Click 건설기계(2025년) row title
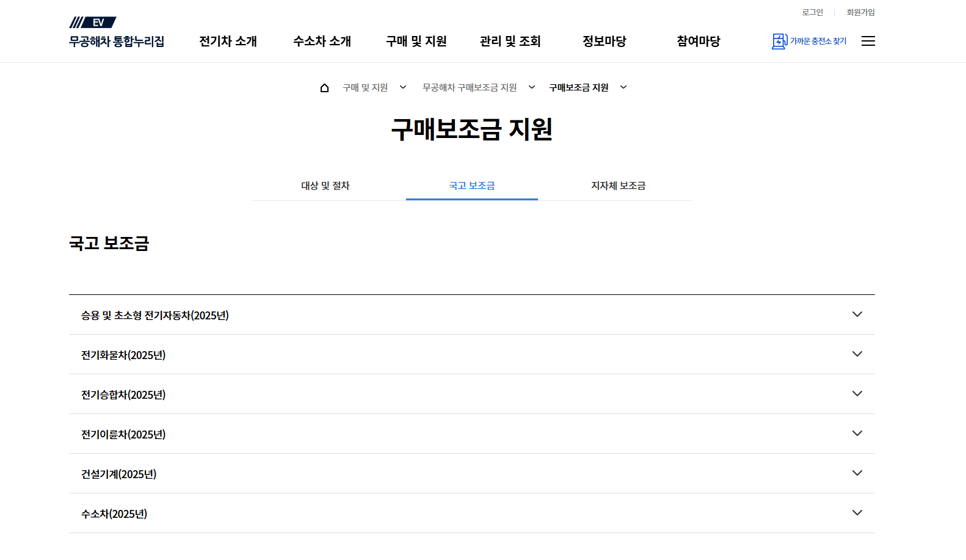The width and height of the screenshot is (966, 560). [x=119, y=474]
